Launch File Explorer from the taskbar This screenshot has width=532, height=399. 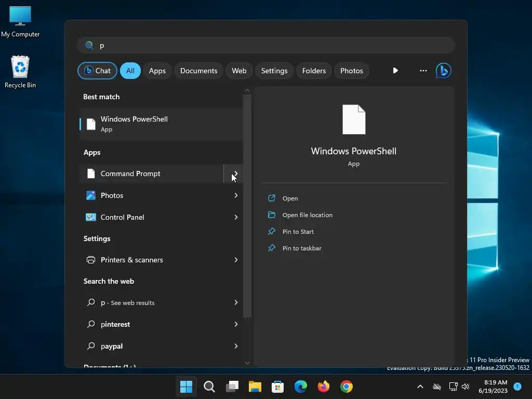pyautogui.click(x=255, y=387)
